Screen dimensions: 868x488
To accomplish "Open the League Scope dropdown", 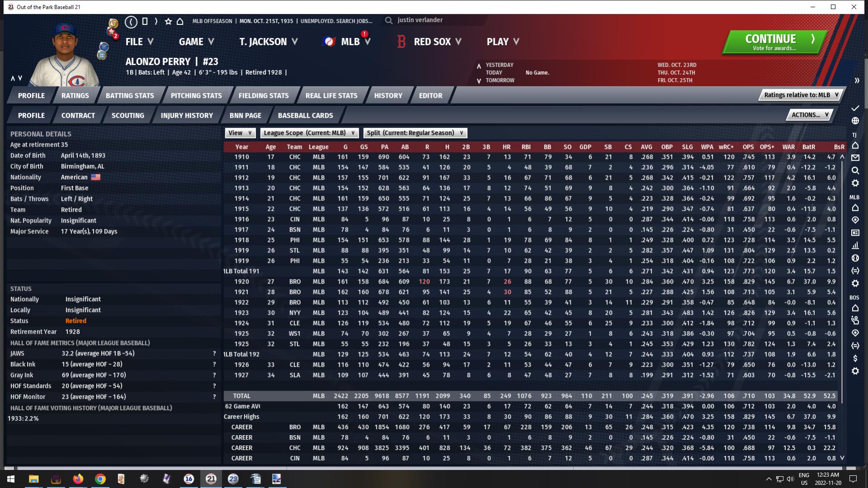I will 309,133.
